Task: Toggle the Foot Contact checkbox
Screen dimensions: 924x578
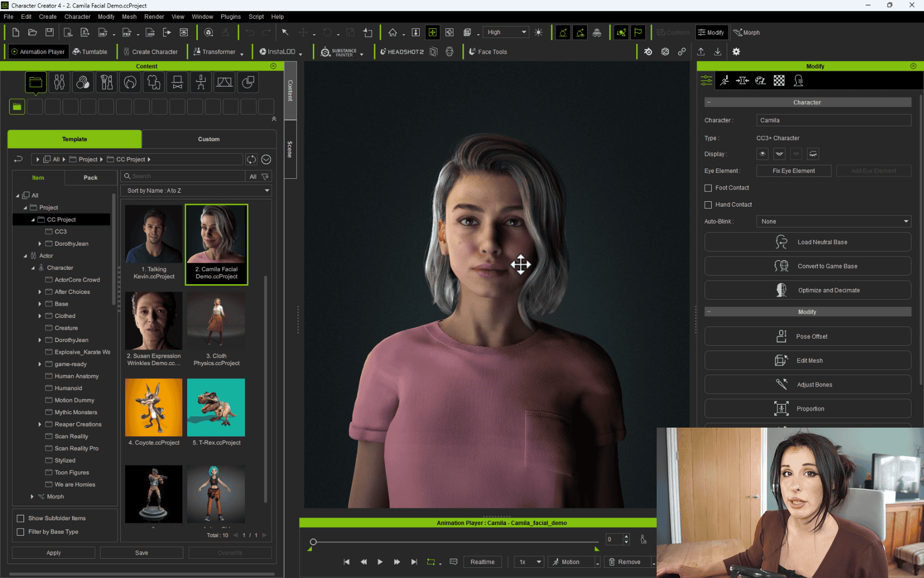Action: coord(708,188)
